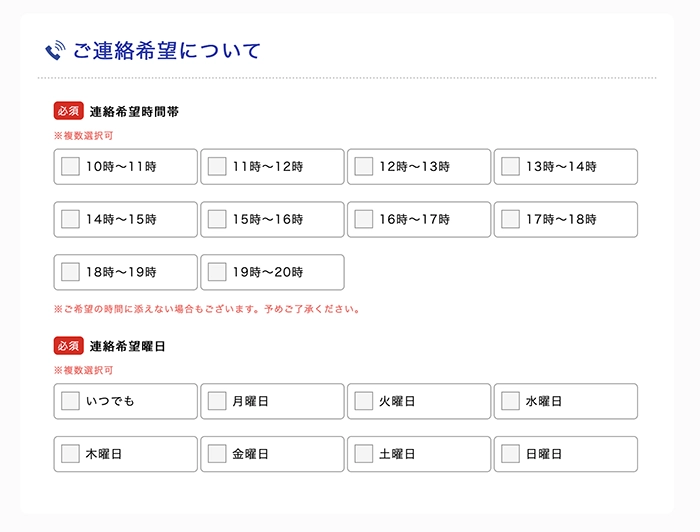Check the いつでも day option
This screenshot has width=700, height=532.
(70, 401)
